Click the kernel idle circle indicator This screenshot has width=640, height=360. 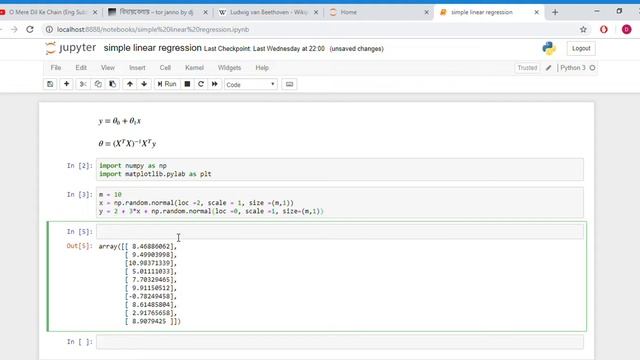tap(592, 68)
